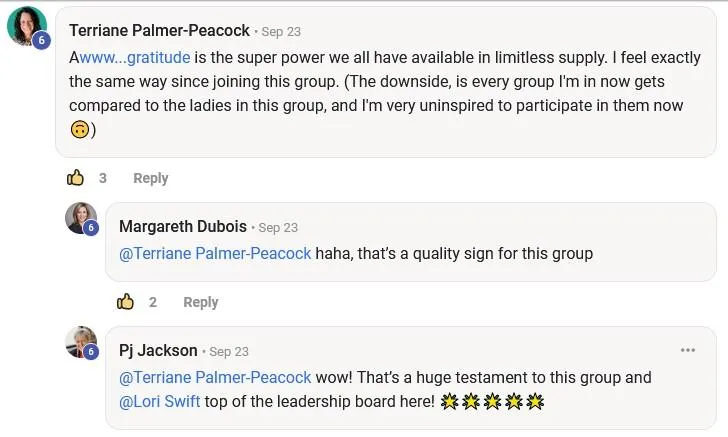Click the level 6 badge on Pj Jackson's avatar
This screenshot has width=728, height=437.
pos(91,352)
